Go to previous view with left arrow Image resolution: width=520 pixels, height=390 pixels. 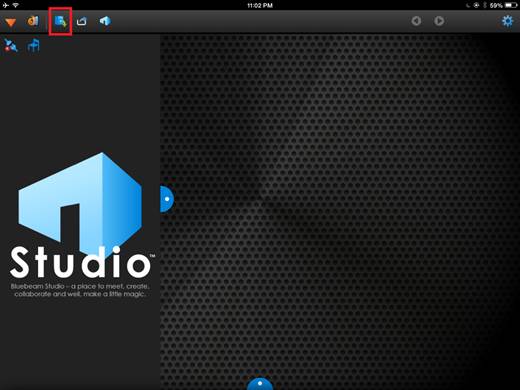pos(416,21)
